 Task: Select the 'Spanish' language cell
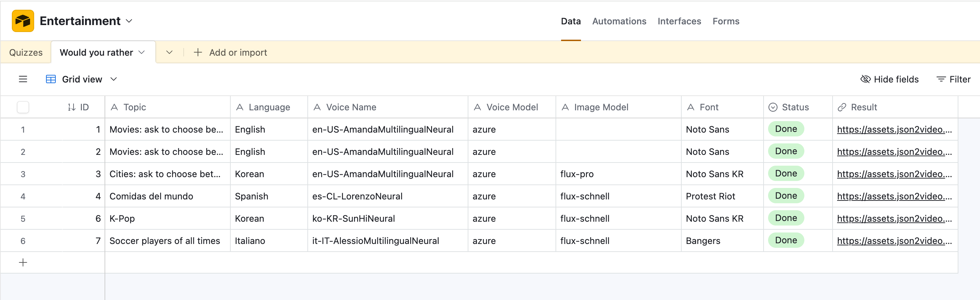[269, 196]
